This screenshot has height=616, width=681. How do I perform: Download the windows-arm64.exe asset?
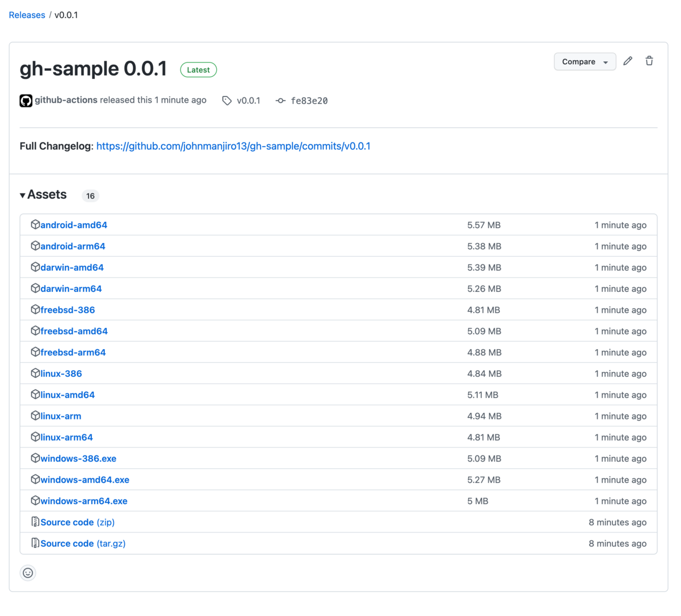click(x=84, y=501)
